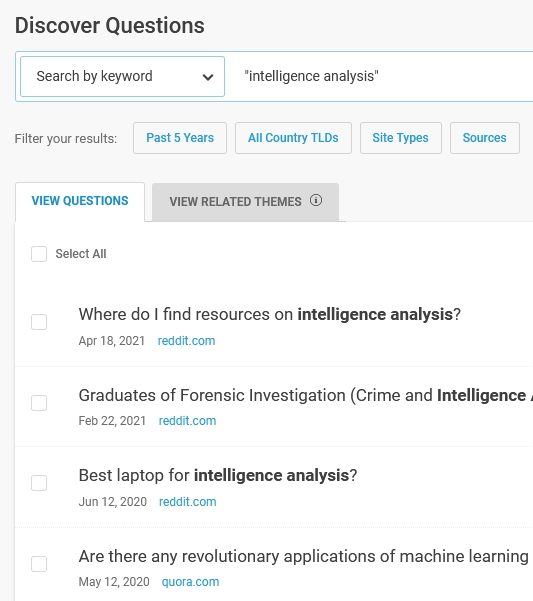Image resolution: width=533 pixels, height=601 pixels.
Task: Tick checkbox for resources on intelligence analysis question
Action: 39,322
